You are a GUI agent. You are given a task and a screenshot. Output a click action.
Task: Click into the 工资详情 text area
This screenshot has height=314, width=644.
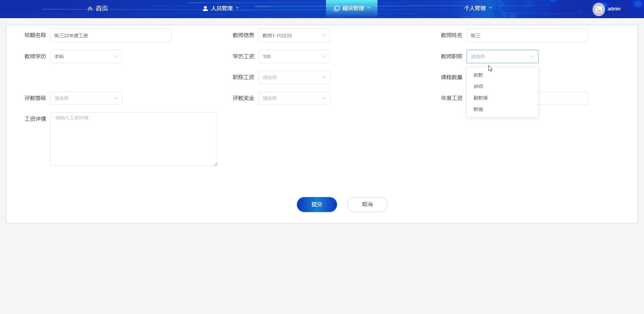(134, 139)
